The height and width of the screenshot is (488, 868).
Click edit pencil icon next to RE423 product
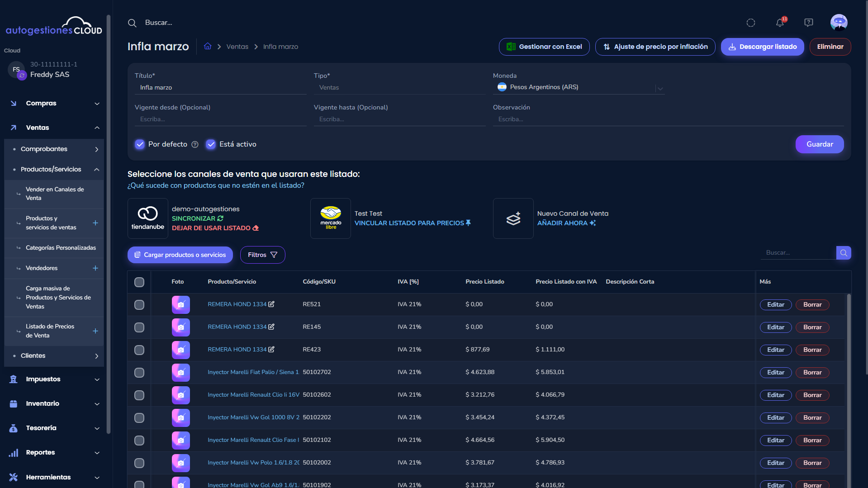click(271, 350)
